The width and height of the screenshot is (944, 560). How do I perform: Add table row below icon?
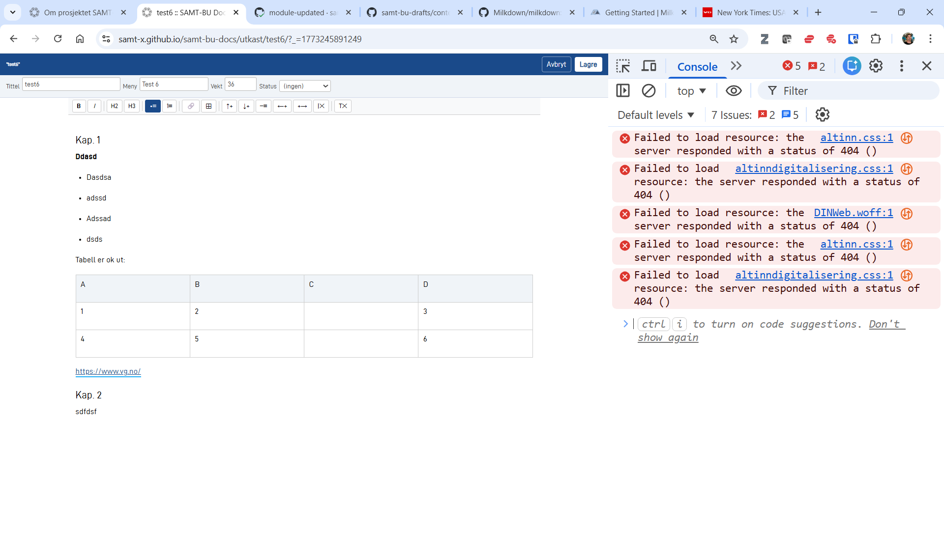tap(246, 106)
